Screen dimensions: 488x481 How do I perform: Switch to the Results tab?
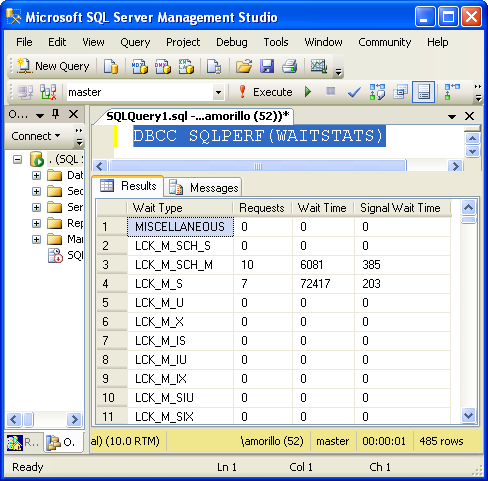(128, 186)
